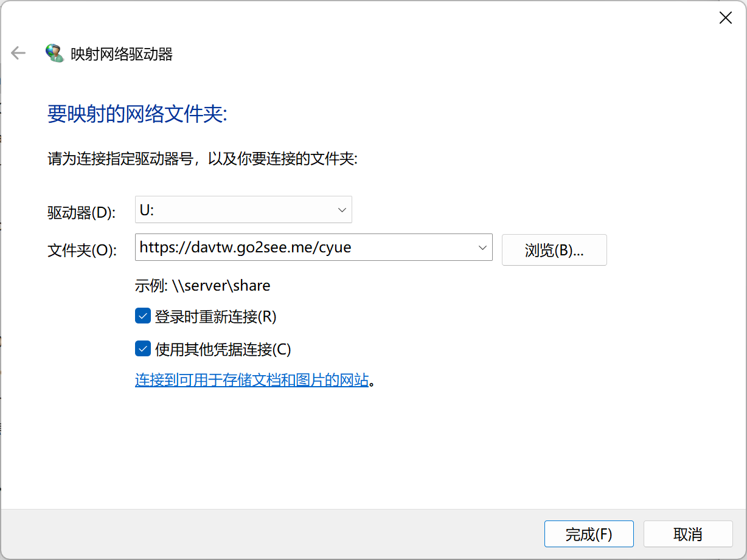747x560 pixels.
Task: Click the back arrow in the title bar
Action: (x=18, y=54)
